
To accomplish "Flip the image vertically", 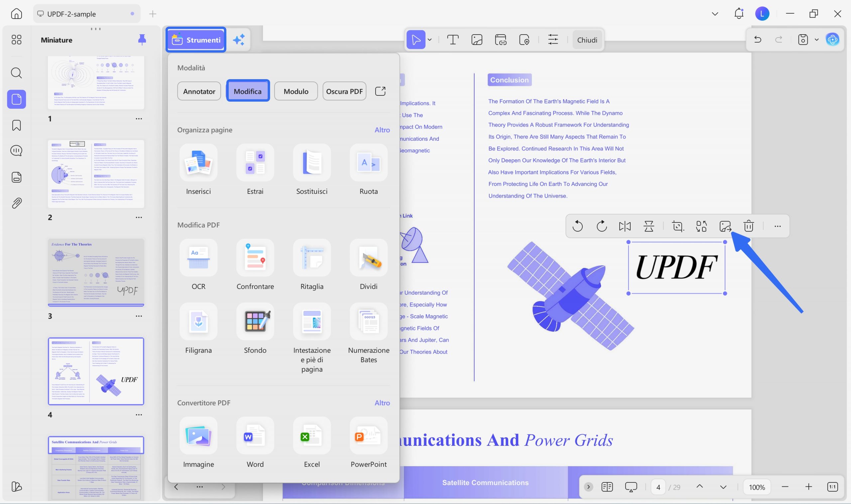I will (x=649, y=226).
